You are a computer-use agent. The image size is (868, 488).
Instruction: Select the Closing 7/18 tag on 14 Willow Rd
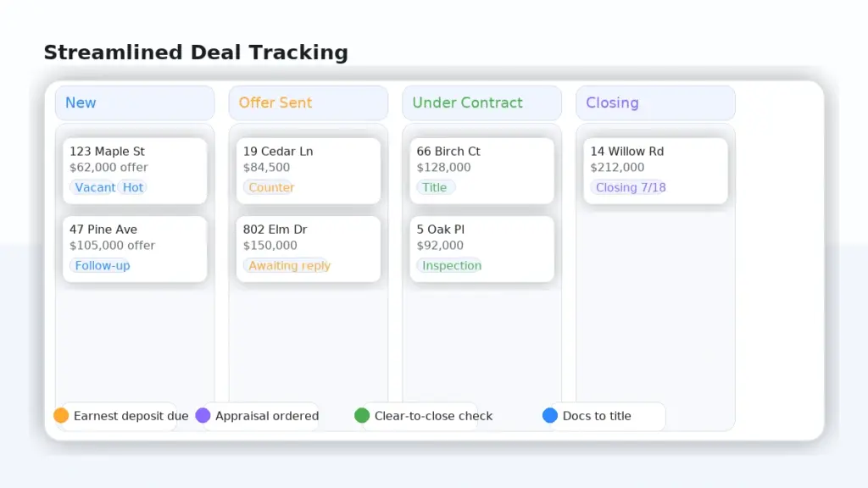click(629, 187)
